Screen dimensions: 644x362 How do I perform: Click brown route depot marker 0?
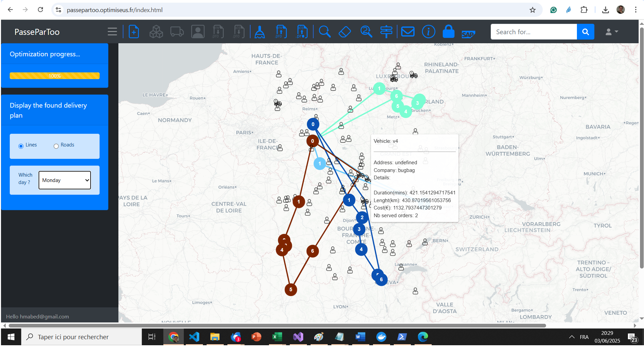tap(313, 141)
